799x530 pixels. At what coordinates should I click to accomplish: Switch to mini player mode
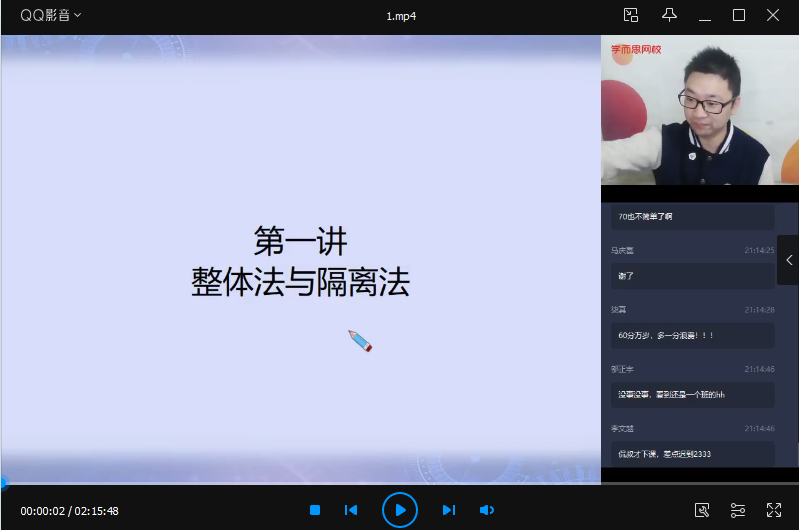pyautogui.click(x=631, y=15)
